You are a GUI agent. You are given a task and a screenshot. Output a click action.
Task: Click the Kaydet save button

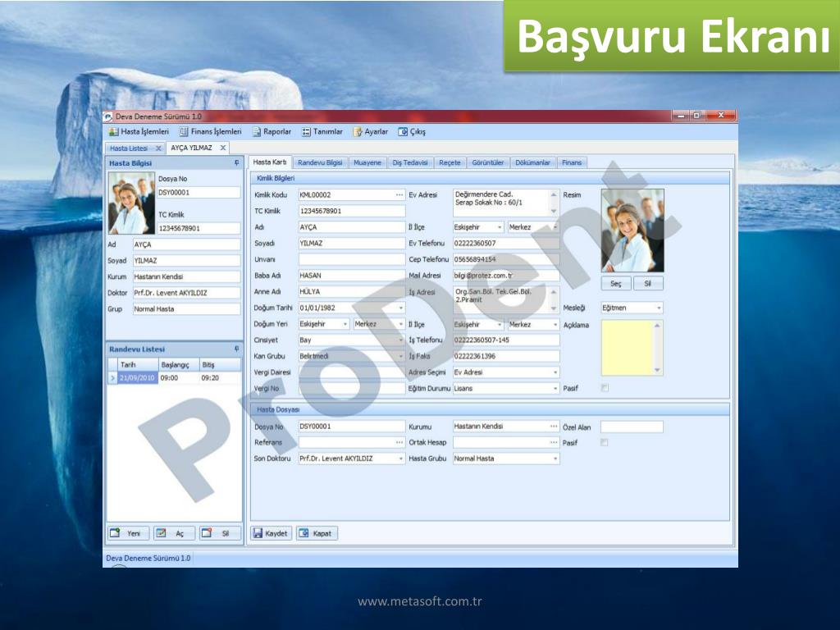pos(271,533)
